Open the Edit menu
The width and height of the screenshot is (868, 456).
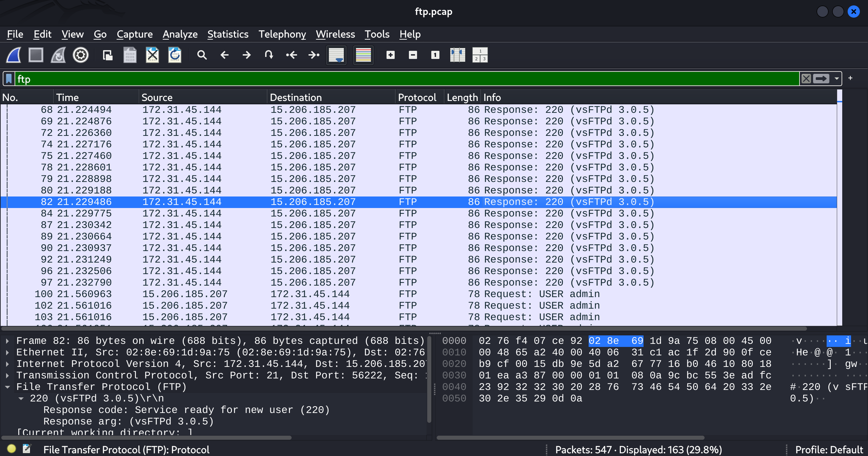point(42,34)
